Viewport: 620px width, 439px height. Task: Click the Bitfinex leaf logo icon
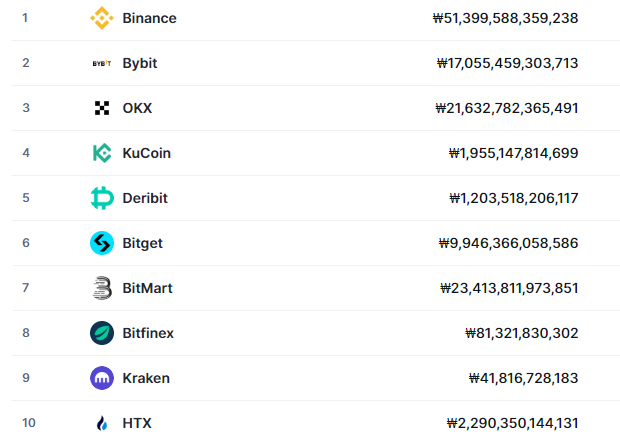point(102,333)
